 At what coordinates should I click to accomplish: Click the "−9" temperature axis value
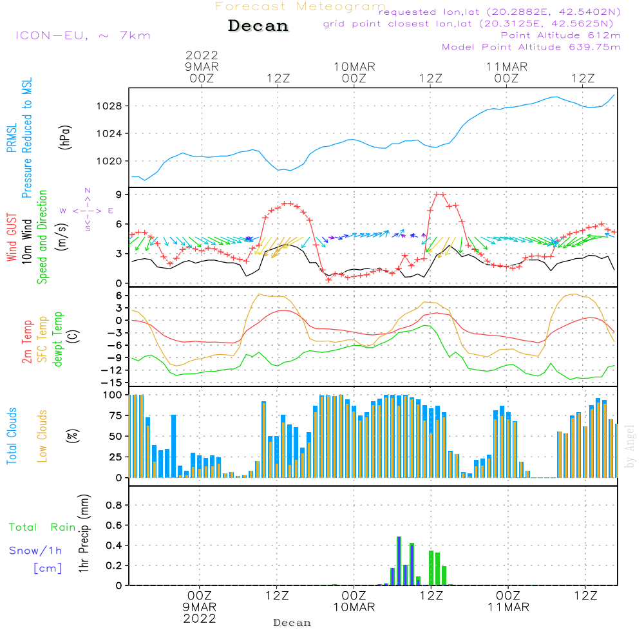(115, 357)
